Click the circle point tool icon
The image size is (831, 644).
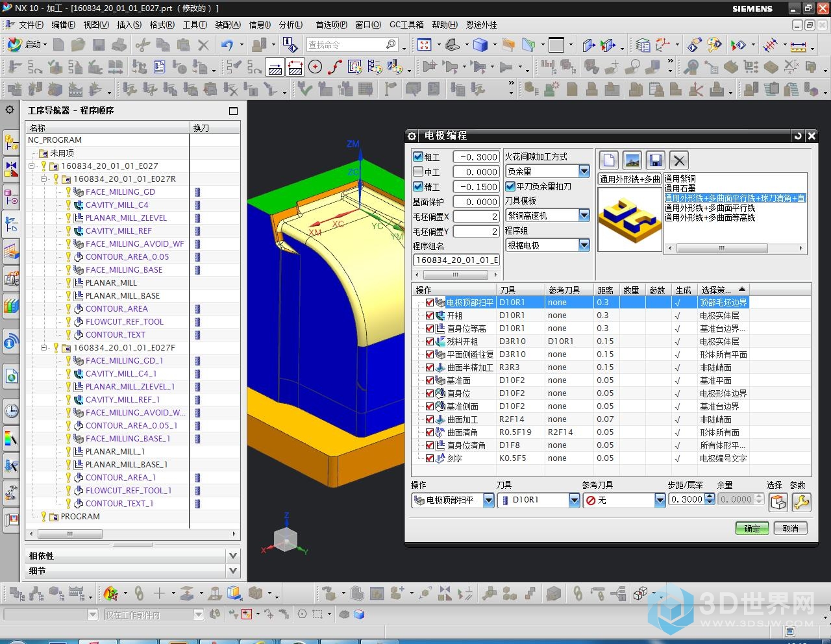click(x=316, y=67)
